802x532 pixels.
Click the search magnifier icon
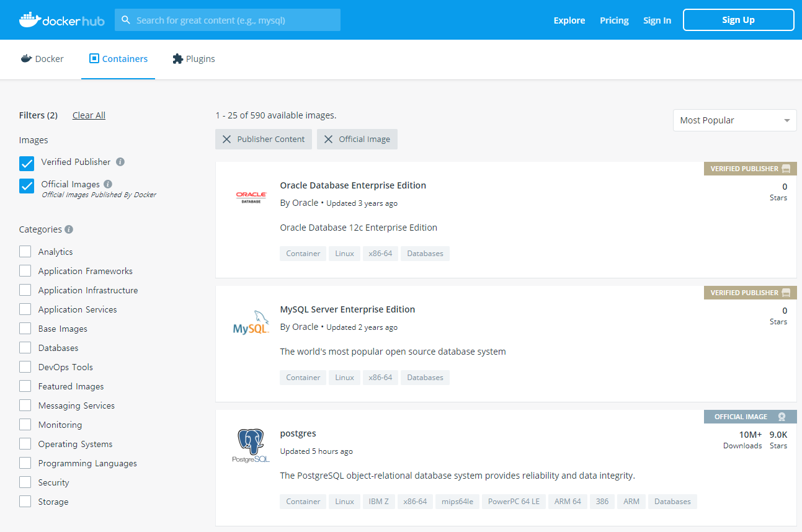[x=126, y=20]
